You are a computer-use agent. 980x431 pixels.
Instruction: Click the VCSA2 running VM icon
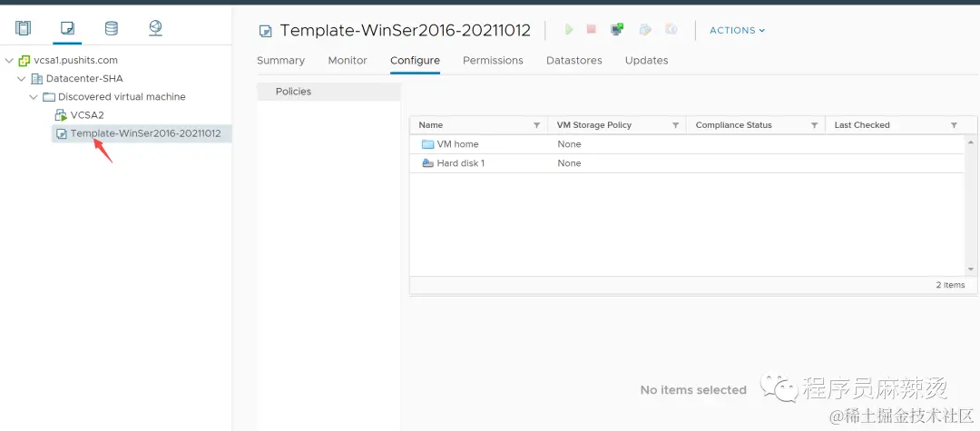click(x=61, y=115)
